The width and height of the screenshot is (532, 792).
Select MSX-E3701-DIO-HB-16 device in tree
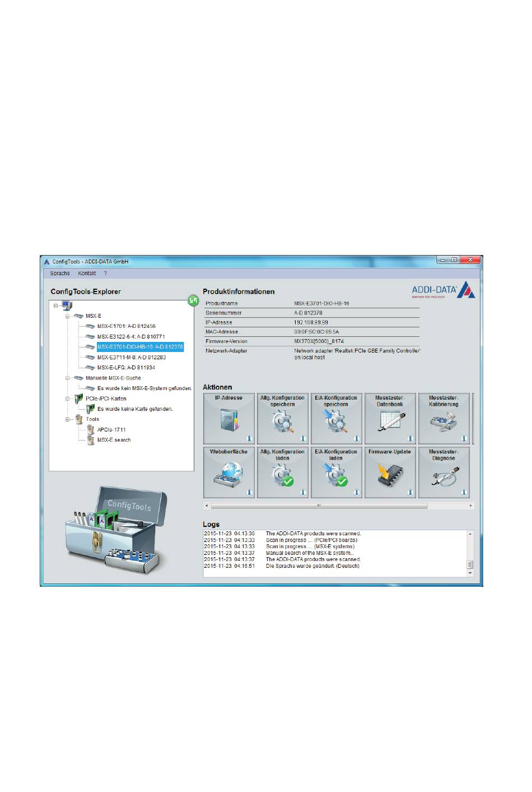pos(140,347)
